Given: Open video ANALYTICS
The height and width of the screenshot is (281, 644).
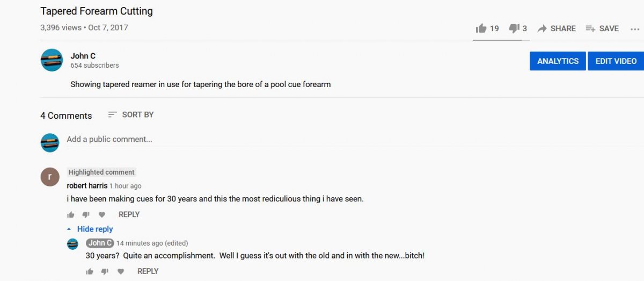Looking at the screenshot, I should [558, 61].
